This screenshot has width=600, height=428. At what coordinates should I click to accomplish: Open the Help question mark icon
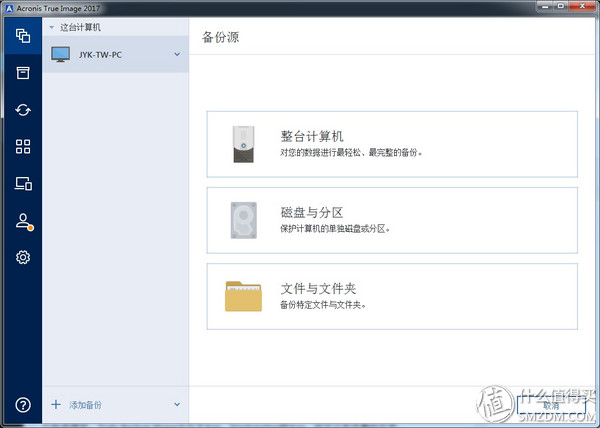click(x=23, y=405)
